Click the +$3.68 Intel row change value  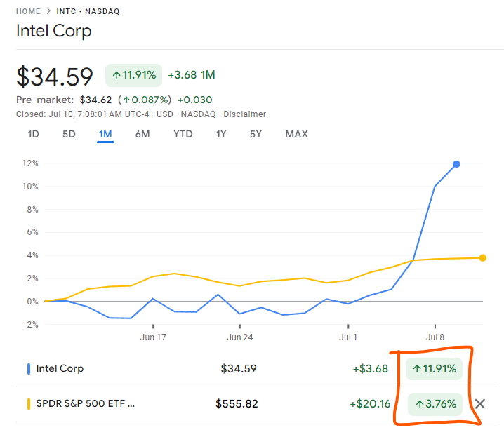tap(371, 369)
